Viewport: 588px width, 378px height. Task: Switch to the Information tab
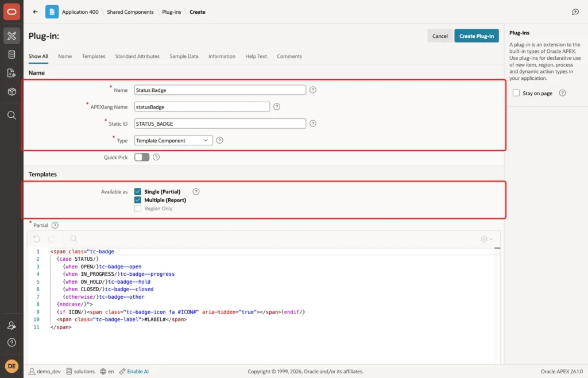[x=222, y=56]
